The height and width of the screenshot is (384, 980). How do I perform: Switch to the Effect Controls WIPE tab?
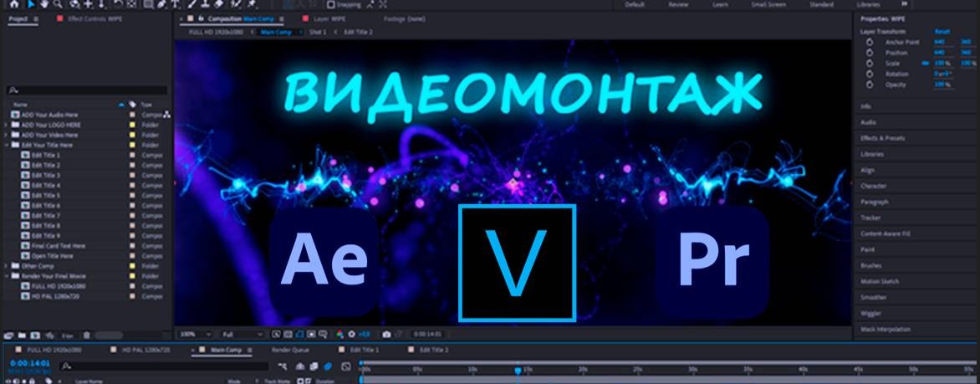coord(94,19)
